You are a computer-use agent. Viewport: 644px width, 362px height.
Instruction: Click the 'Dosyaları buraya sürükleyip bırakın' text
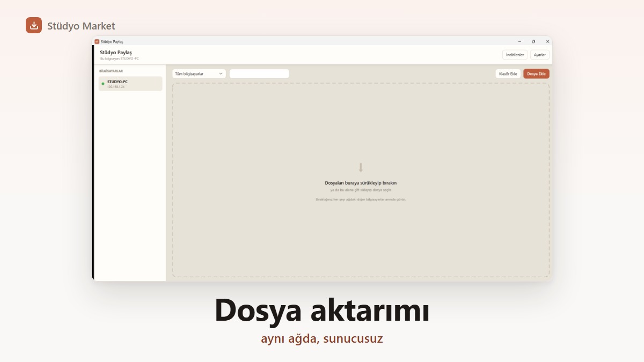click(361, 183)
